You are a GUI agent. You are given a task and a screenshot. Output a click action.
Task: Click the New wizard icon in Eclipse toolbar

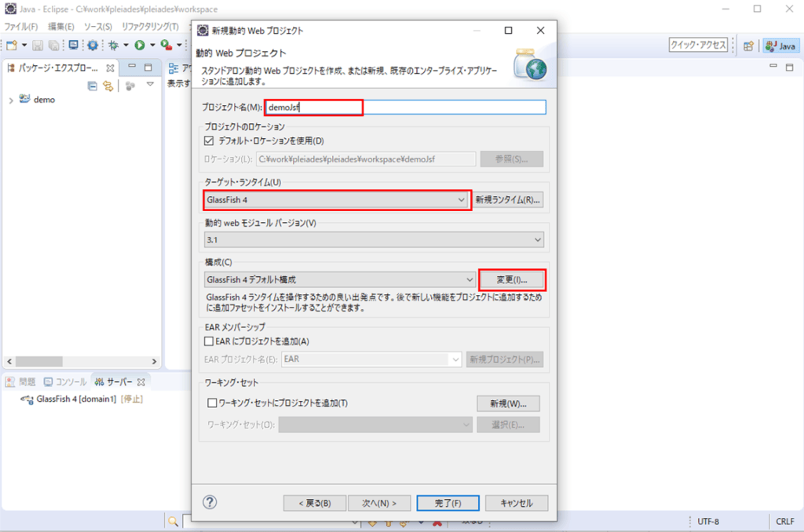pyautogui.click(x=12, y=46)
